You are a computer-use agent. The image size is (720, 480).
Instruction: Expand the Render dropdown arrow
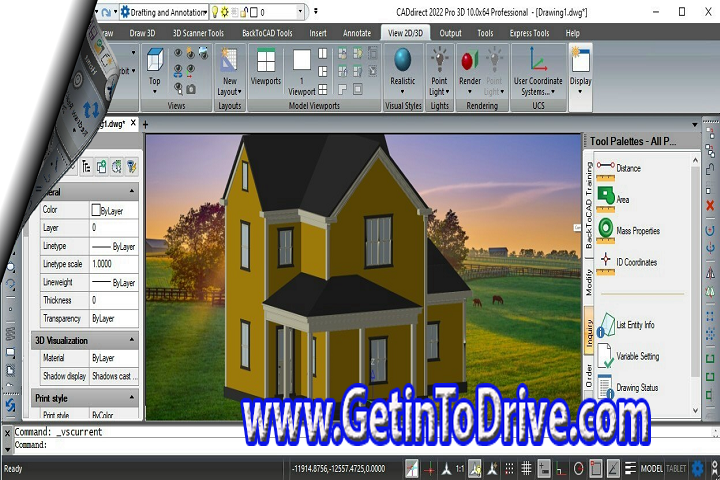470,92
